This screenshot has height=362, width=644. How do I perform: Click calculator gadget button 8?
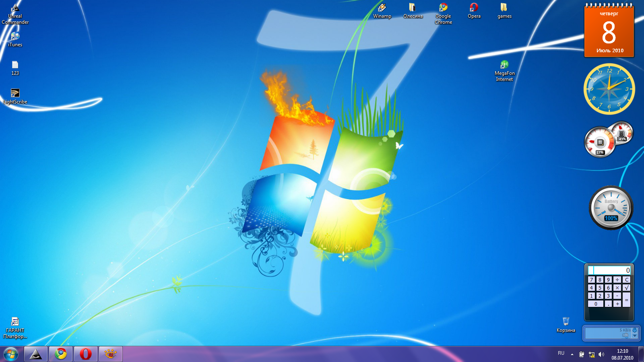click(600, 280)
